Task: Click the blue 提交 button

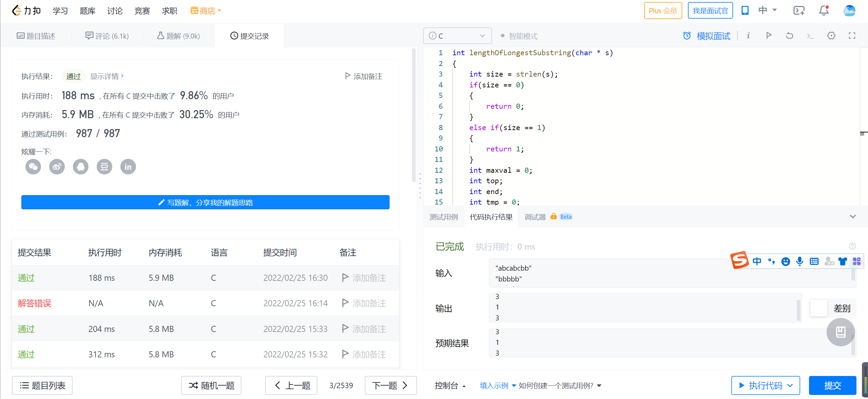Action: (x=832, y=385)
